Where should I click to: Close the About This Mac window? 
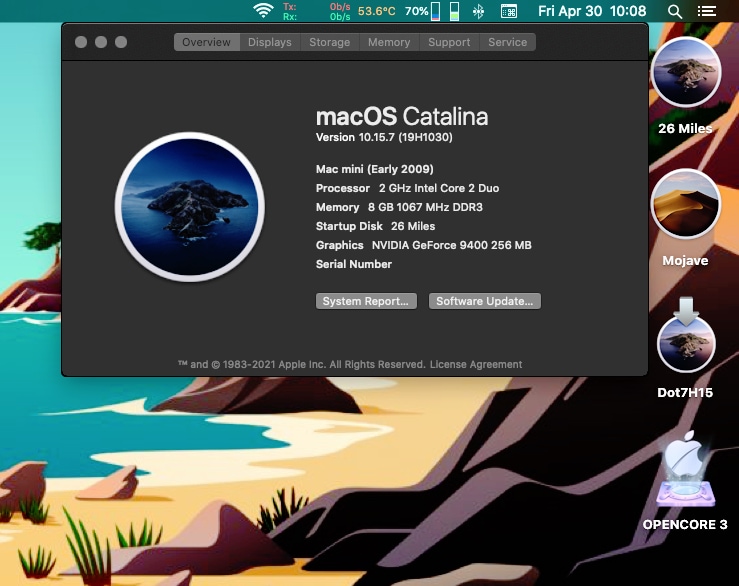point(81,42)
